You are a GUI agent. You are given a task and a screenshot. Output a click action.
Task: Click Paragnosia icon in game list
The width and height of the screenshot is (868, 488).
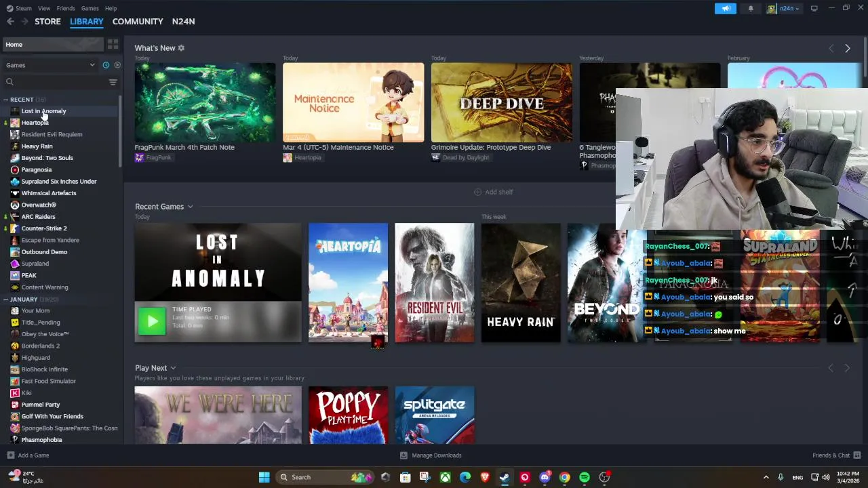(15, 169)
